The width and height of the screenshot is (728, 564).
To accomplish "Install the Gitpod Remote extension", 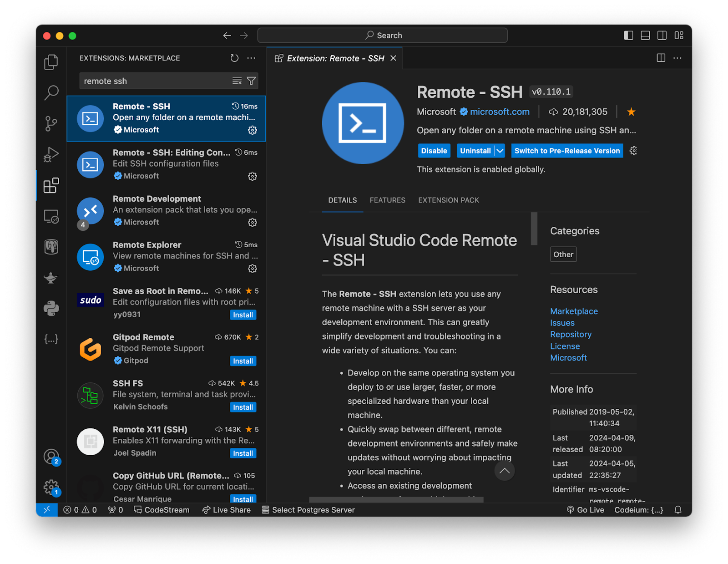I will click(x=243, y=361).
